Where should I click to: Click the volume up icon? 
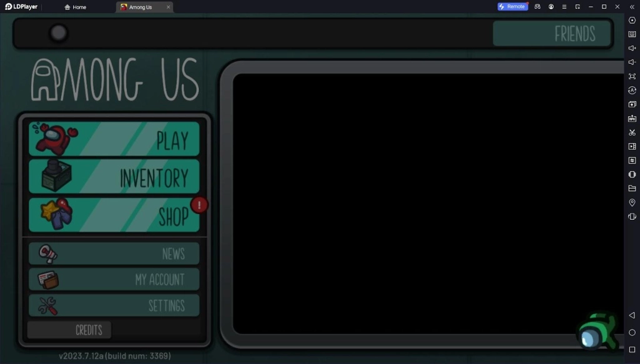[x=632, y=48]
